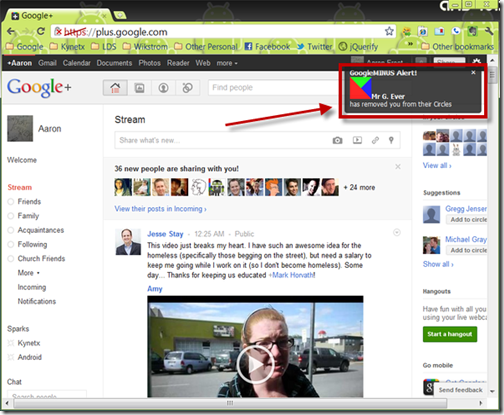Expand the bookmarks bar overflow chevron
Screen dimensions: 504x415
click(411, 44)
